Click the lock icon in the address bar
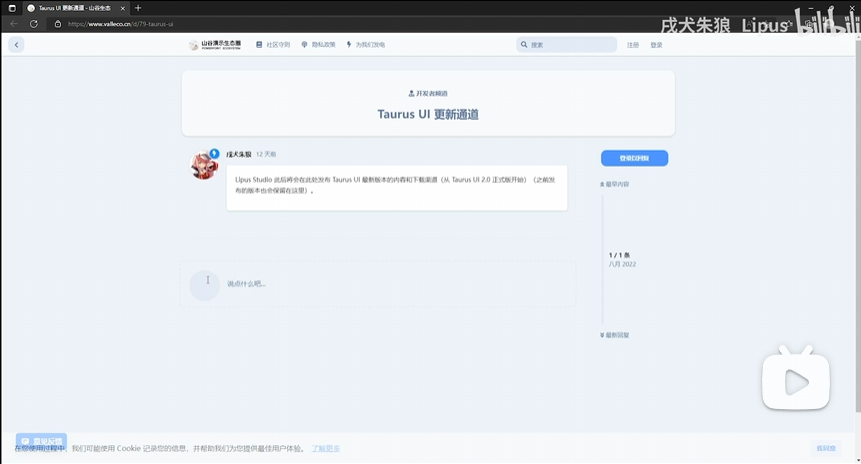 tap(58, 24)
